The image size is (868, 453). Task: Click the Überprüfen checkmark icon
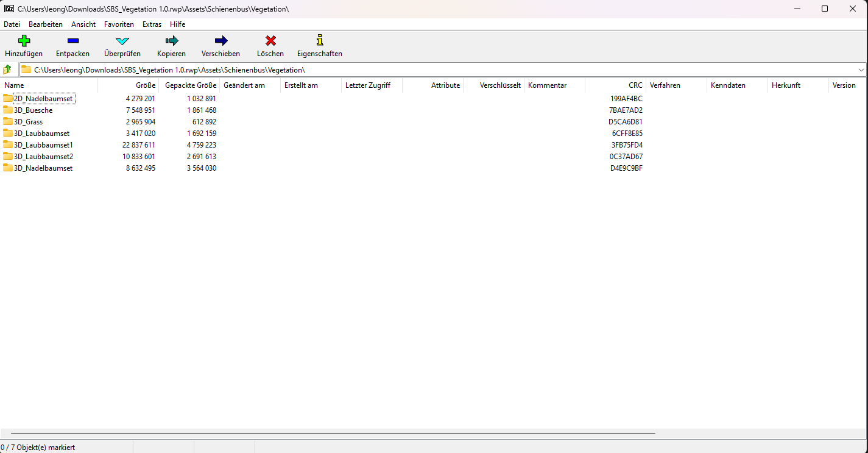point(122,41)
